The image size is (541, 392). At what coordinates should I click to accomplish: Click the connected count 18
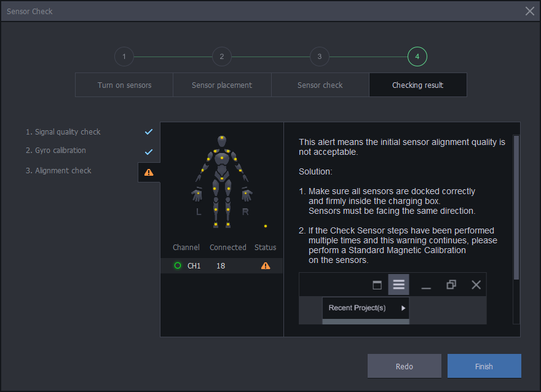221,266
